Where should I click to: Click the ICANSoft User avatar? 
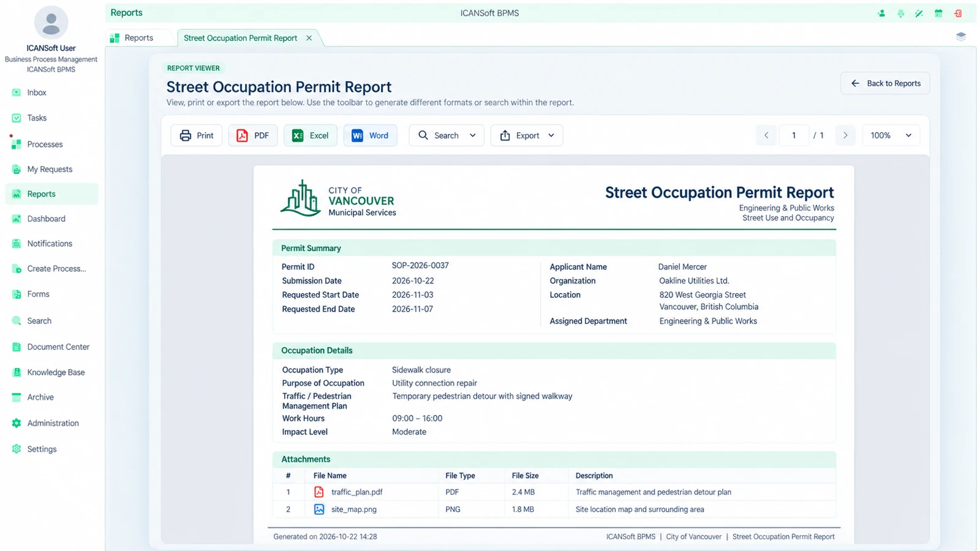[x=51, y=23]
